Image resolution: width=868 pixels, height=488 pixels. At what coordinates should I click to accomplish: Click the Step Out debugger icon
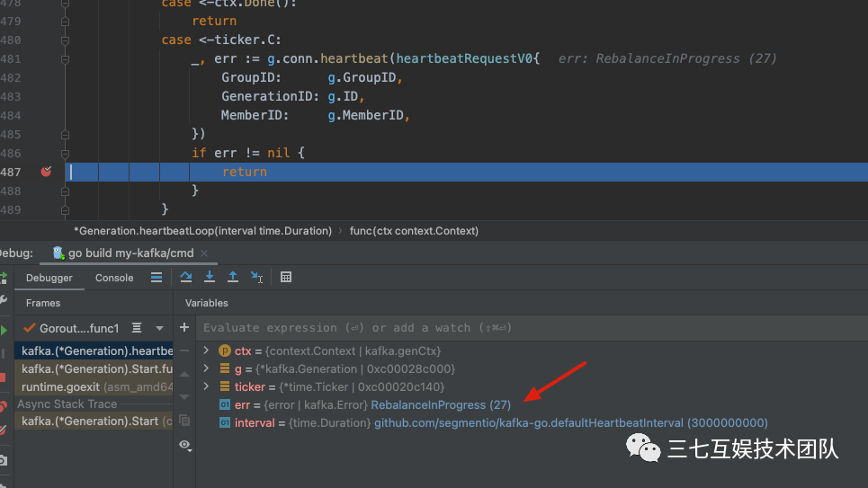[233, 277]
